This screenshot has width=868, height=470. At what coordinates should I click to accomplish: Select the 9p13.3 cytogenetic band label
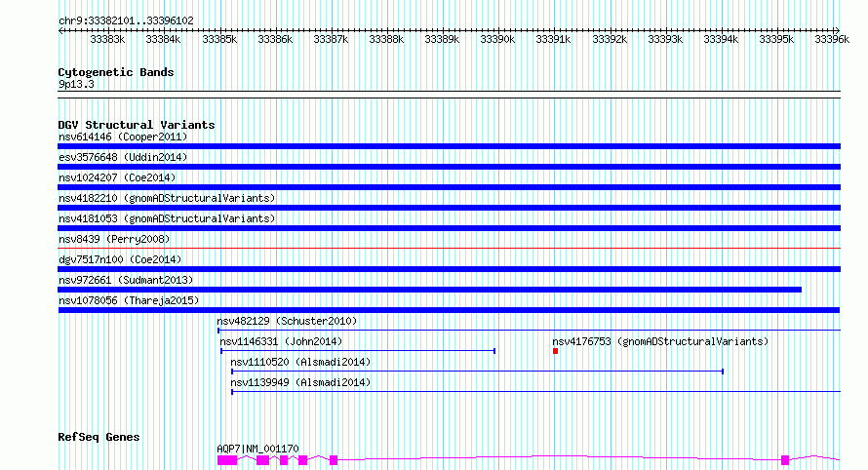[x=76, y=84]
